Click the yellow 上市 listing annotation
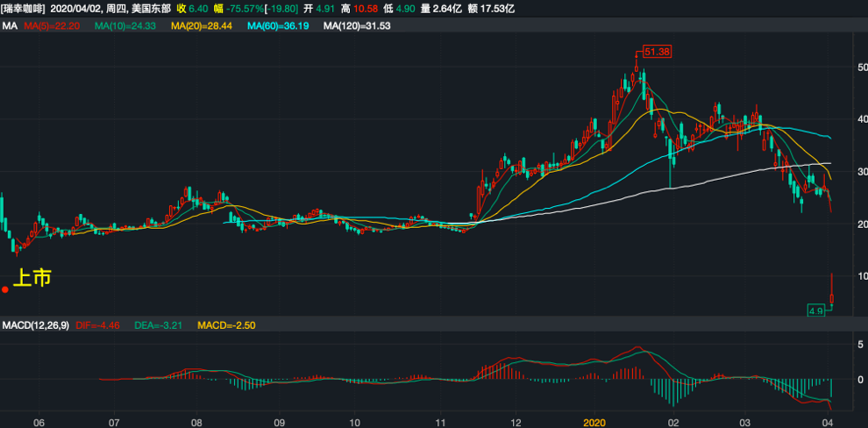The width and height of the screenshot is (868, 428). coord(34,278)
